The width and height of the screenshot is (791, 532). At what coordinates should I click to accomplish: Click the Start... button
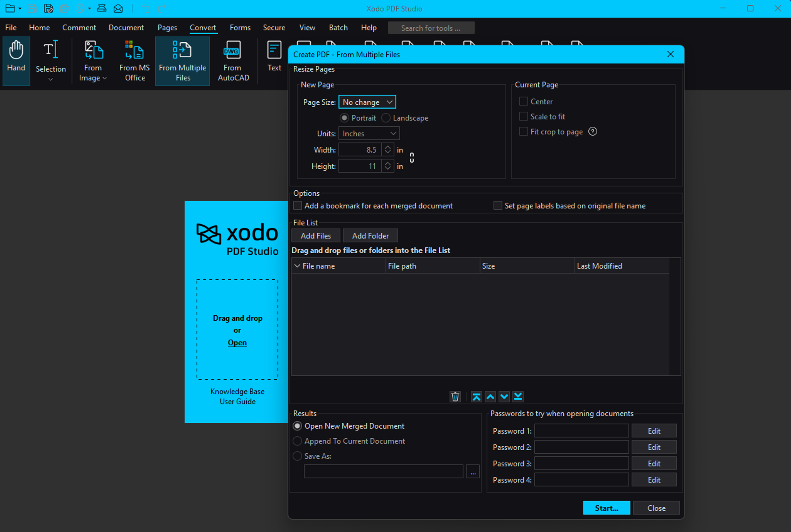(x=607, y=507)
